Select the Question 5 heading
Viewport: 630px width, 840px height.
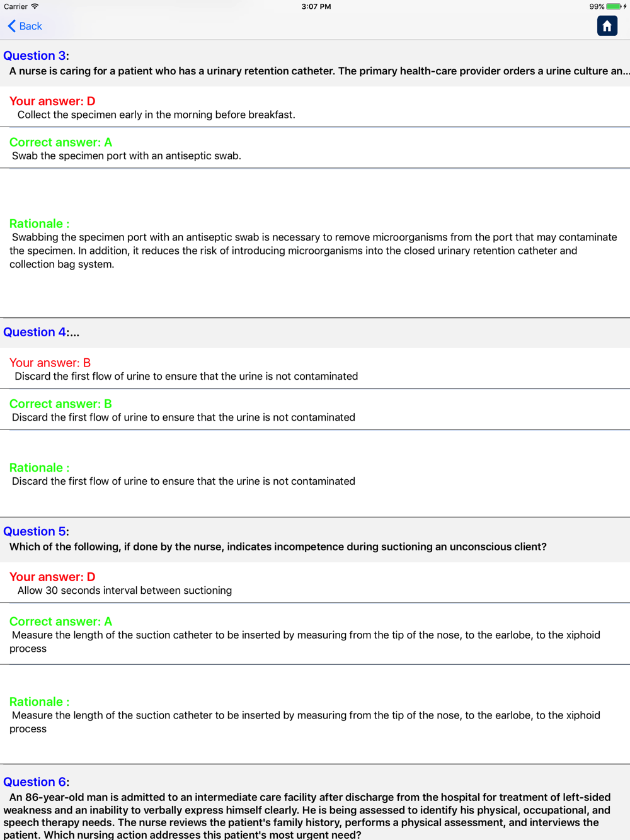click(x=36, y=531)
